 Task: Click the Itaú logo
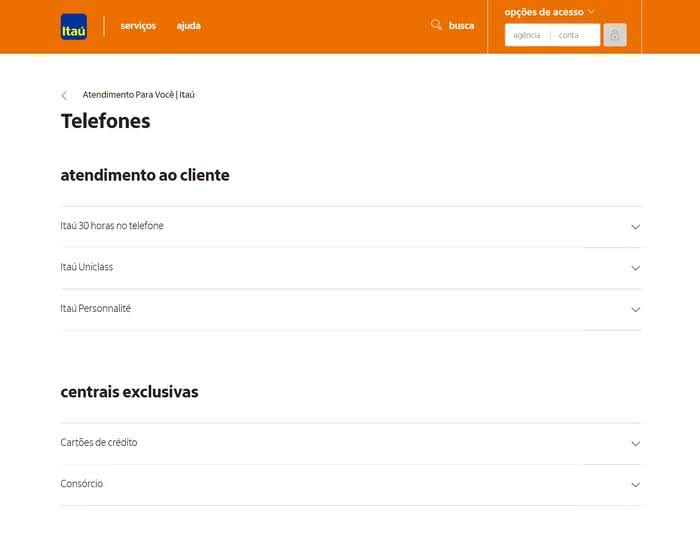(74, 27)
